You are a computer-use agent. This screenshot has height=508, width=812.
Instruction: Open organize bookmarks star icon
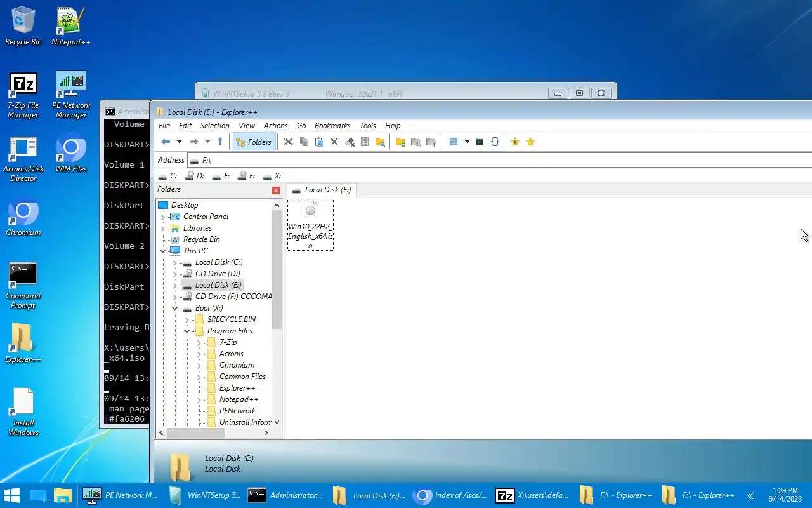(530, 142)
